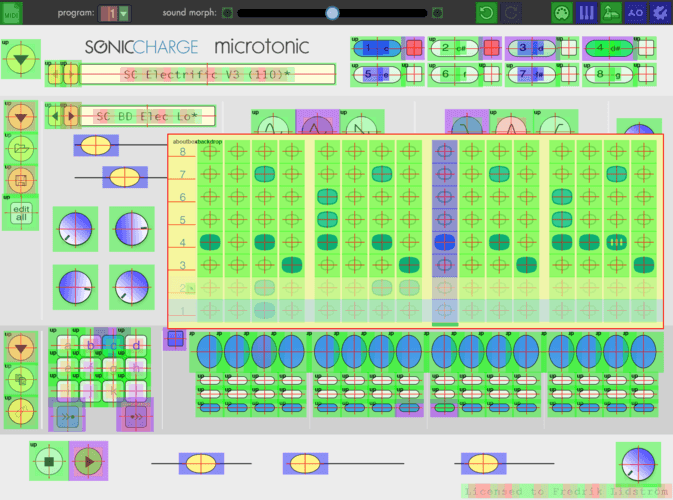Select the high-pass filter mode button
Viewport: 673px width, 500px height.
tap(555, 122)
